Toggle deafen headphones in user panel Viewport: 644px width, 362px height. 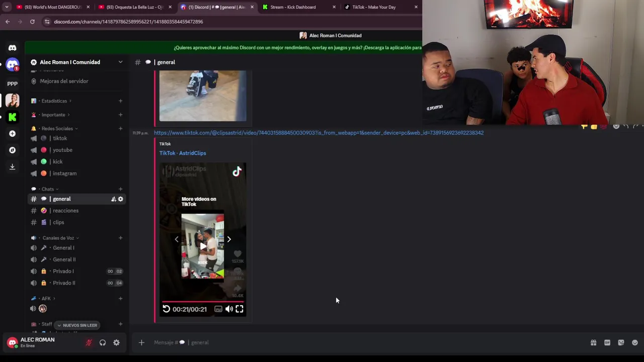[x=103, y=342]
